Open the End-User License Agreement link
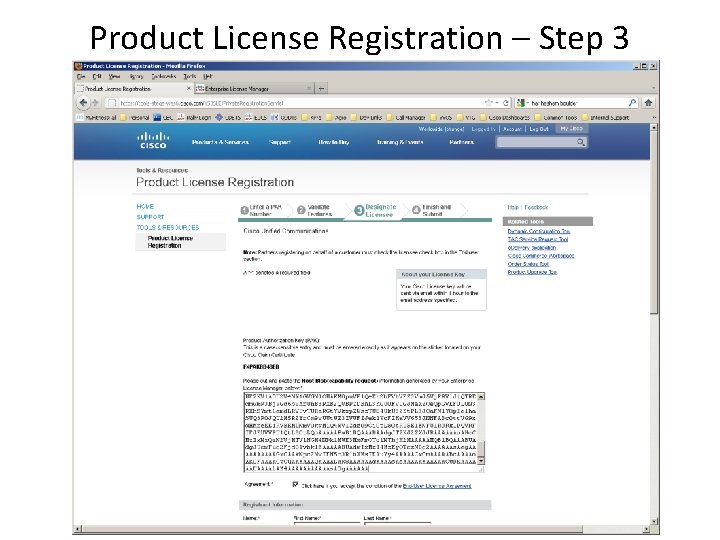 (x=437, y=486)
